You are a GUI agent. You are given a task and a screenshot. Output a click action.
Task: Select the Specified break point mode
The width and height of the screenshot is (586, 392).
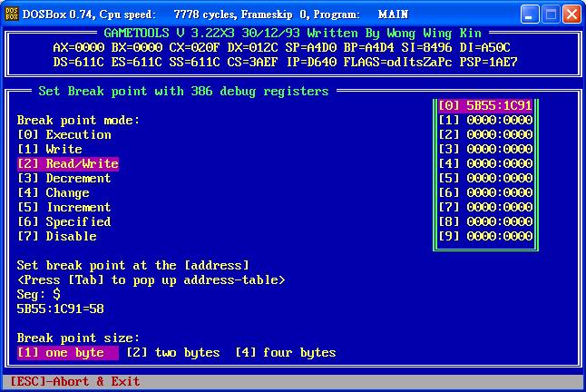coord(64,221)
